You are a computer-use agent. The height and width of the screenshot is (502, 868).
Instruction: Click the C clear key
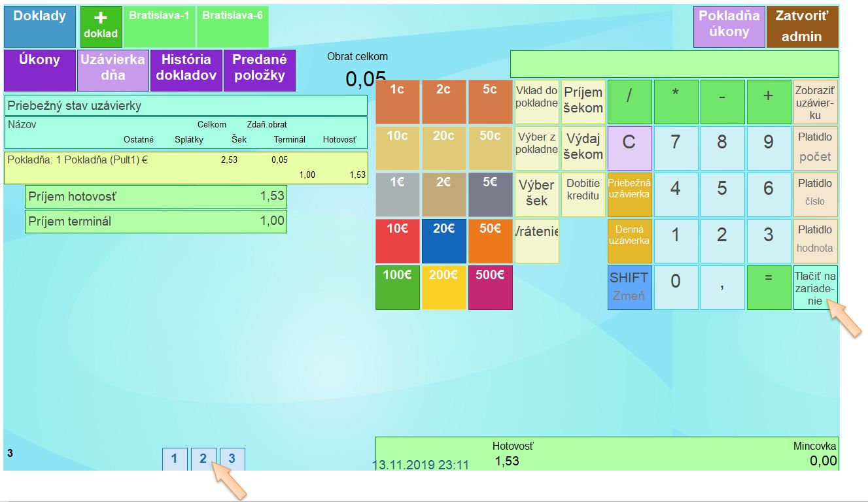click(x=629, y=148)
